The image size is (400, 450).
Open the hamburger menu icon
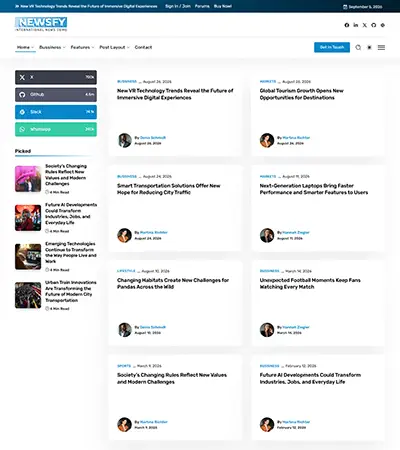coord(381,47)
